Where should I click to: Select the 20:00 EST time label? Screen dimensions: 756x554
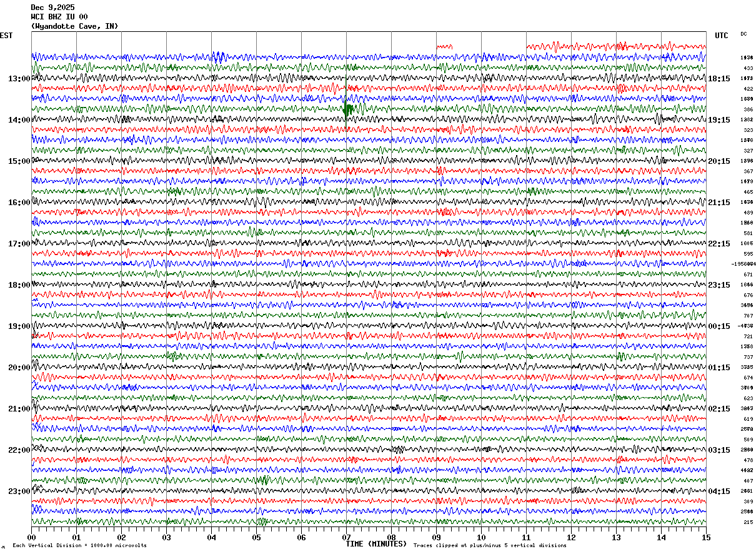[19, 368]
